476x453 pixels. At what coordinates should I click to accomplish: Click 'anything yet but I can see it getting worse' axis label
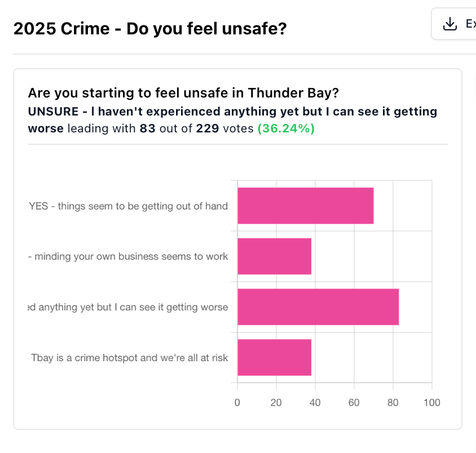tap(128, 307)
